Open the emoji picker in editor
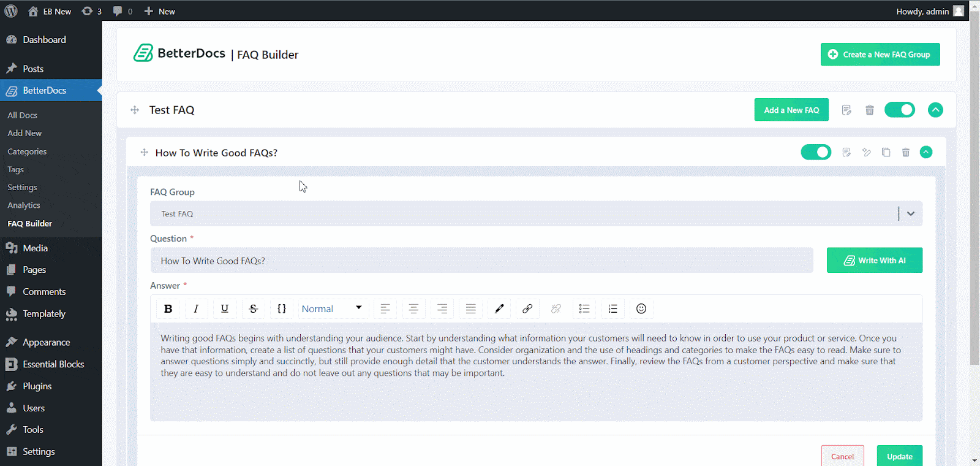The image size is (980, 466). tap(641, 308)
